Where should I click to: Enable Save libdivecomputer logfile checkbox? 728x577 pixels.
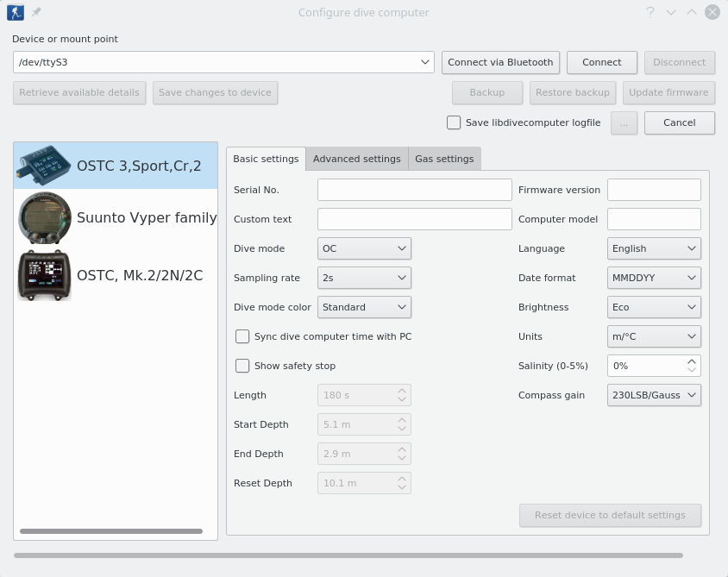(454, 122)
